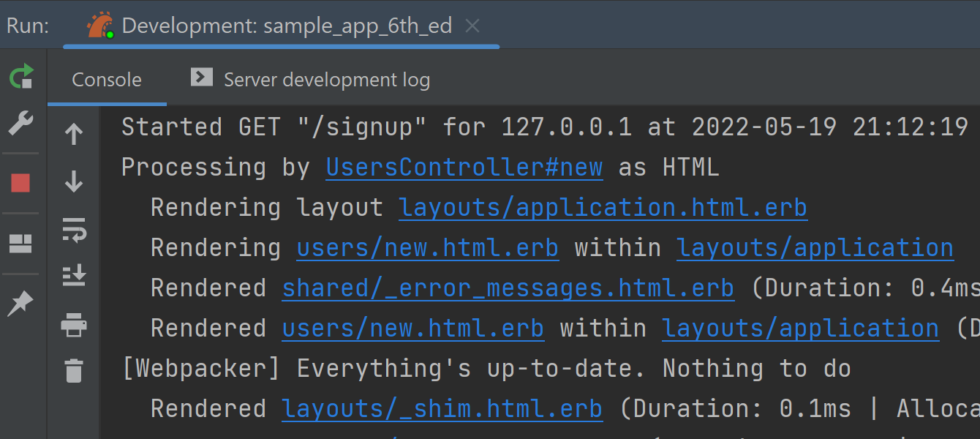The height and width of the screenshot is (439, 980).
Task: Click the first users/new.html.erb link
Action: (427, 248)
